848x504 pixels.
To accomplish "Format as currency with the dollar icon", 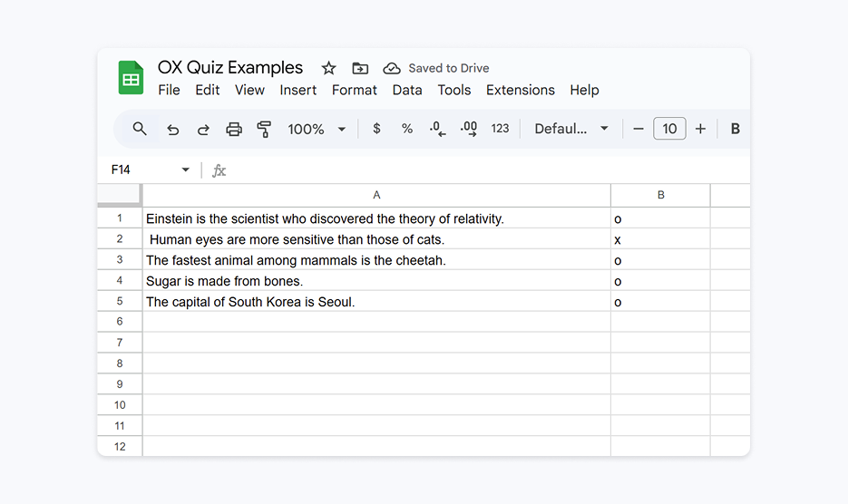I will (376, 129).
